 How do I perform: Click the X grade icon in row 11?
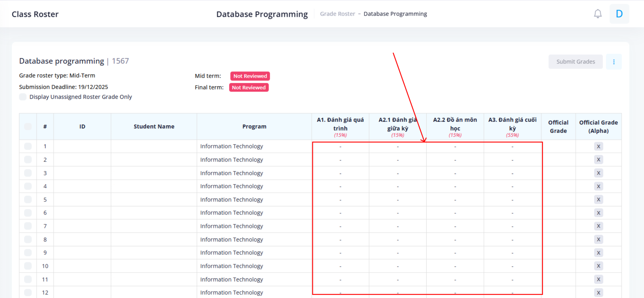[x=598, y=279]
